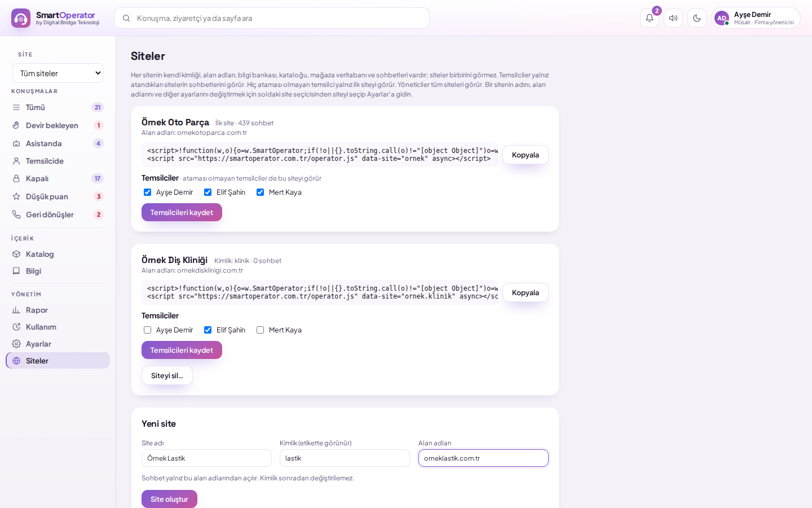Open Siteler page in sidebar
The width and height of the screenshot is (812, 508).
coord(58,361)
